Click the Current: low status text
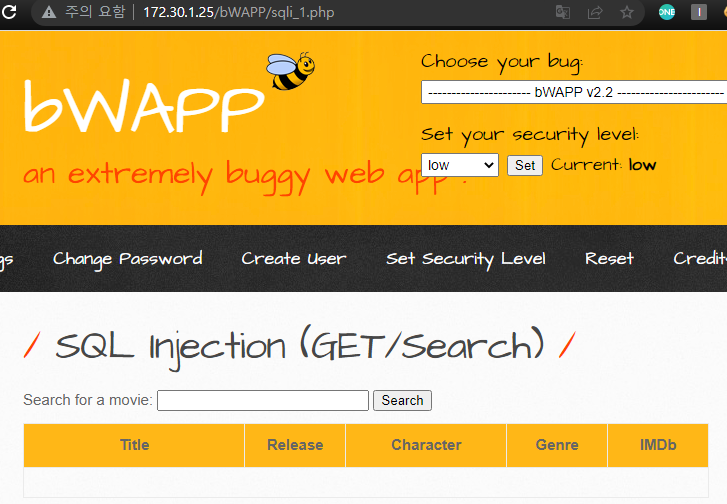Viewport: 727px width, 504px height. pos(604,165)
